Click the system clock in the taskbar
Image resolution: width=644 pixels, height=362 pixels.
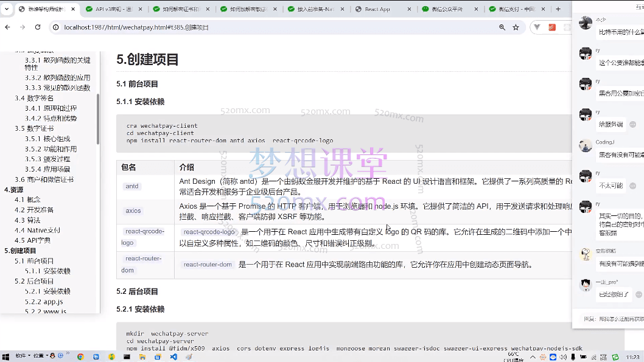633,357
